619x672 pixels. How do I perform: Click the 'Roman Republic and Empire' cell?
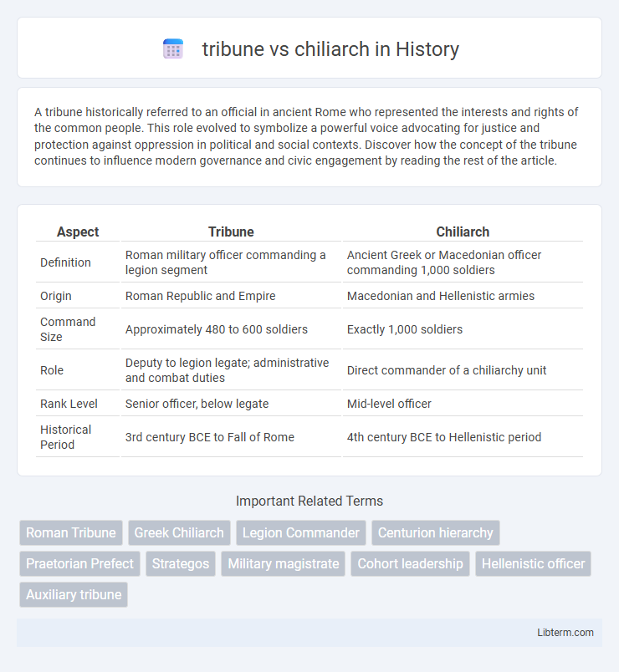point(200,296)
